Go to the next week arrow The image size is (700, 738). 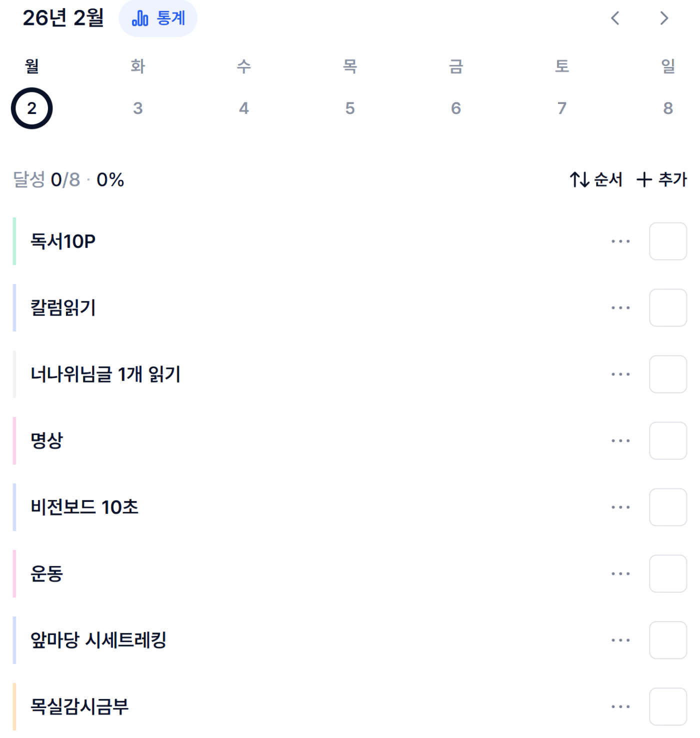coord(664,18)
